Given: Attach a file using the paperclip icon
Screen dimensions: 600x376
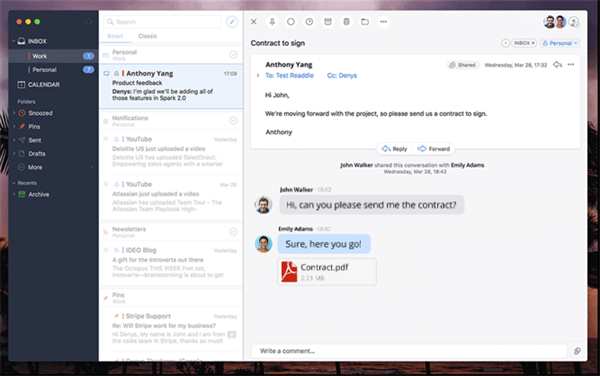Looking at the screenshot, I should 577,351.
